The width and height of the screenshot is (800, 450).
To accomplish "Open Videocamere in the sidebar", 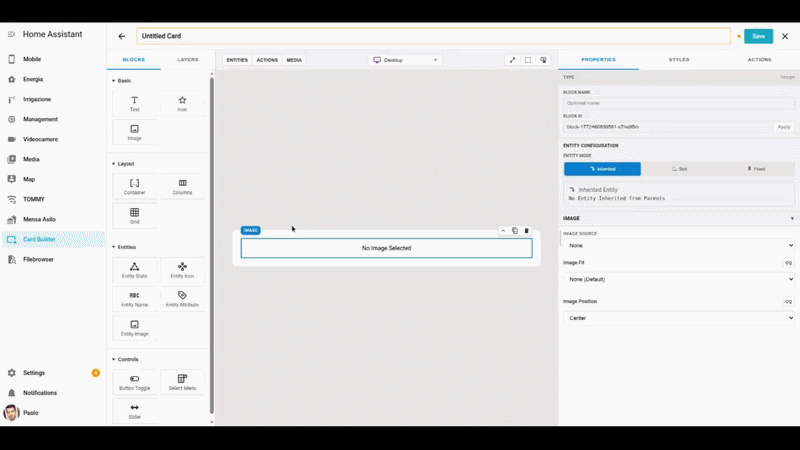I will pyautogui.click(x=53, y=139).
